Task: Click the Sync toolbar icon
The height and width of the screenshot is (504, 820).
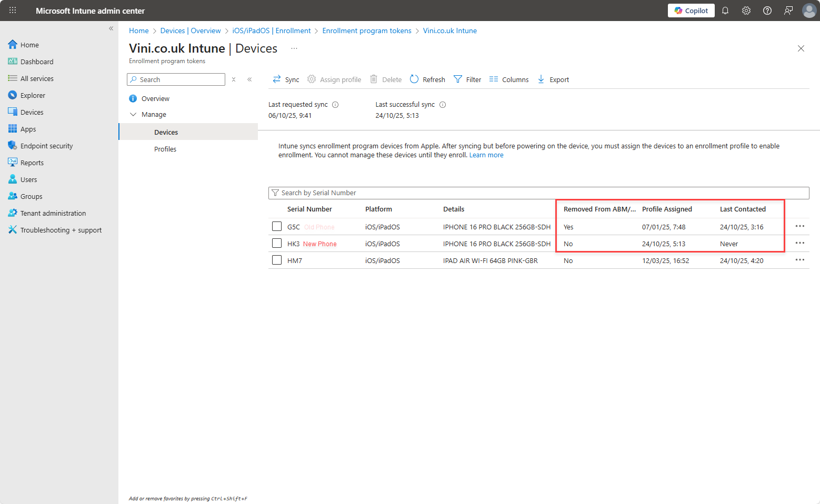Action: 277,79
